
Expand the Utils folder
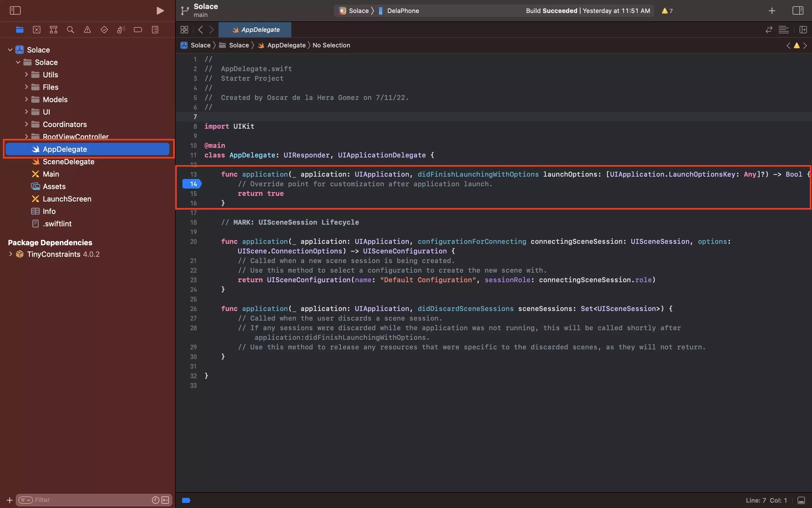26,75
